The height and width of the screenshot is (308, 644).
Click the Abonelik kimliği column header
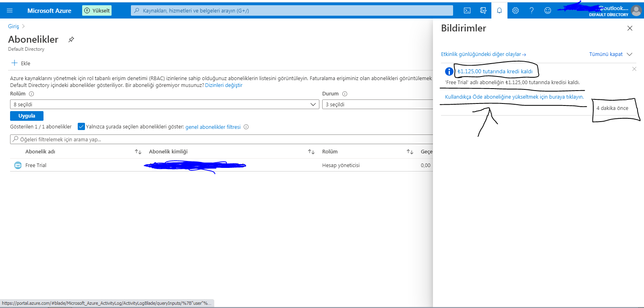[168, 152]
